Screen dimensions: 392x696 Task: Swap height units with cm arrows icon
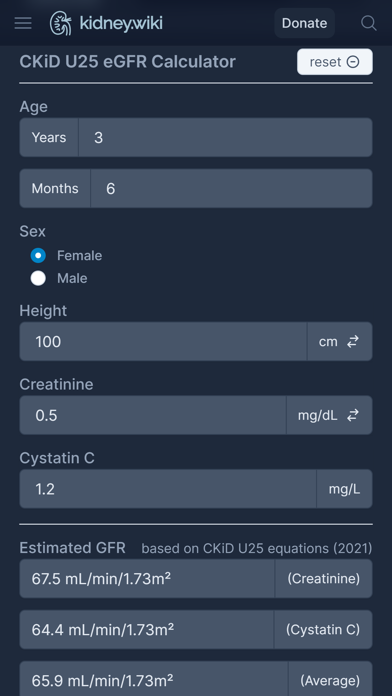tap(353, 342)
